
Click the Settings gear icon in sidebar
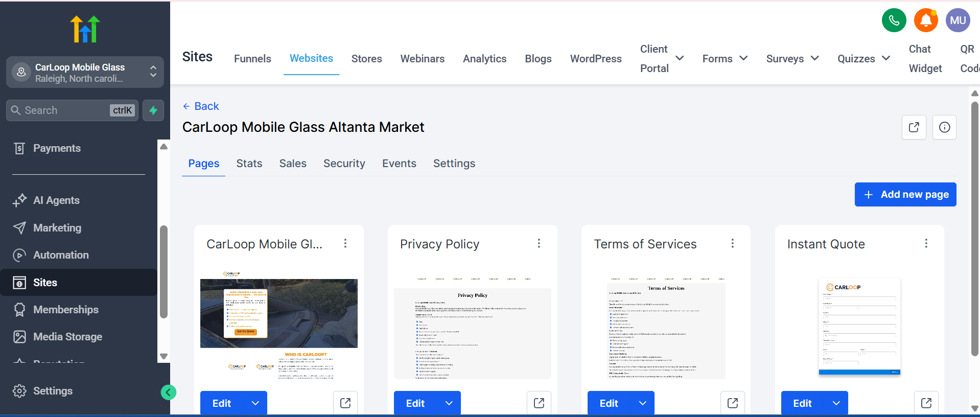(19, 391)
